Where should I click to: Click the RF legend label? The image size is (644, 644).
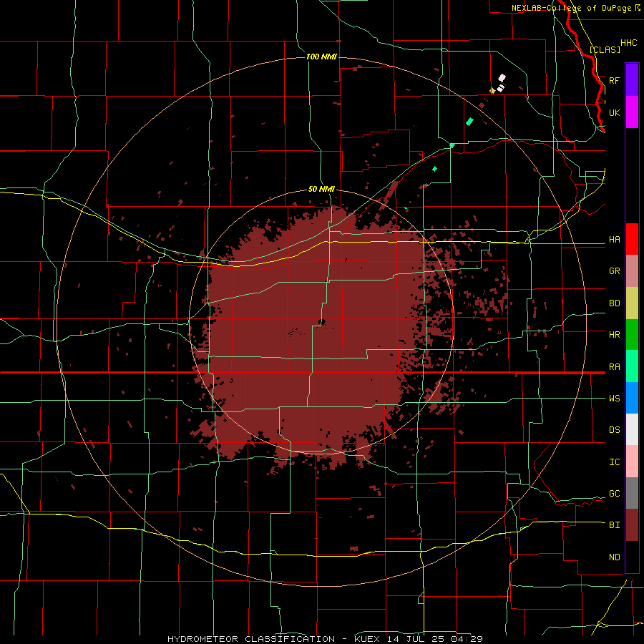614,80
